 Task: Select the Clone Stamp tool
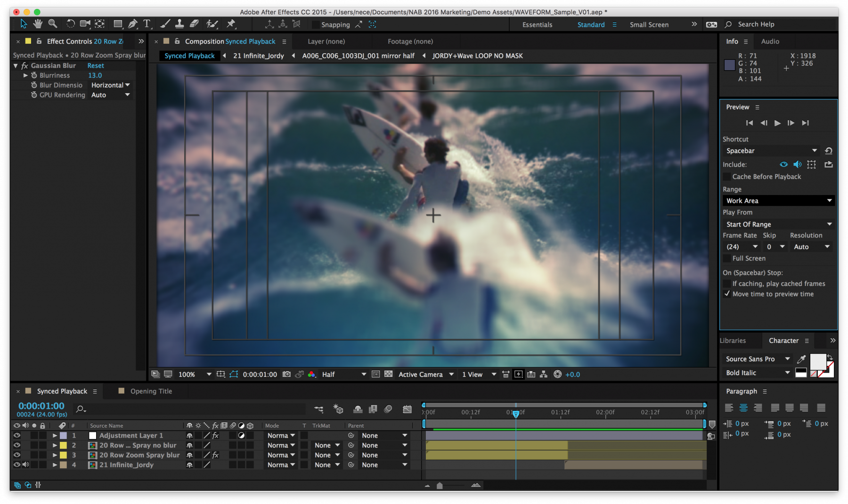point(179,24)
